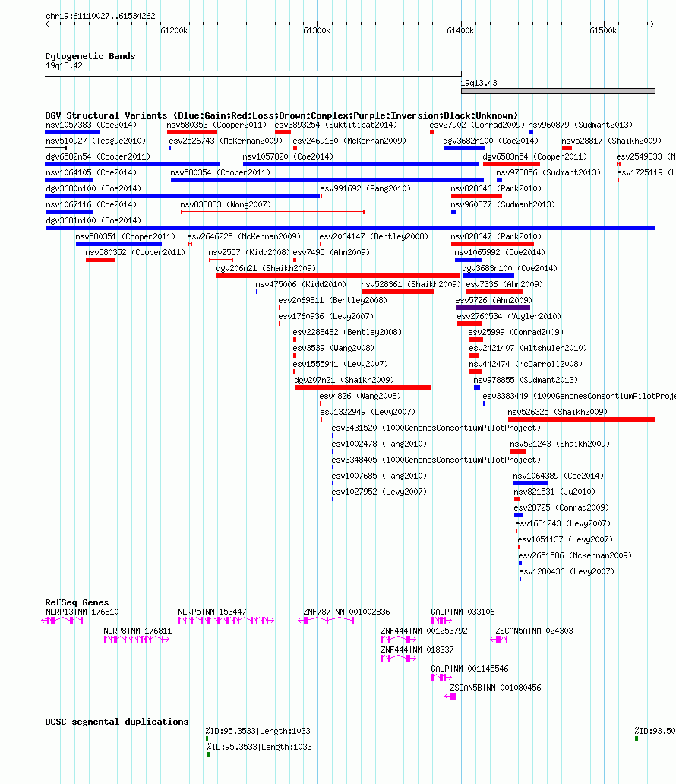This screenshot has height=784, width=676.
Task: Click the red dgv6583n54 (Cooper2011) loss bar
Action: click(x=511, y=164)
